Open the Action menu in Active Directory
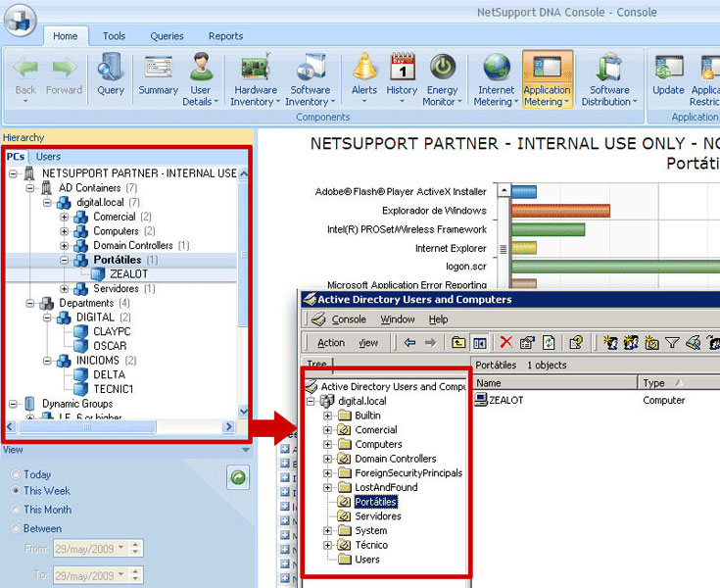Viewport: 720px width, 588px height. 331,343
